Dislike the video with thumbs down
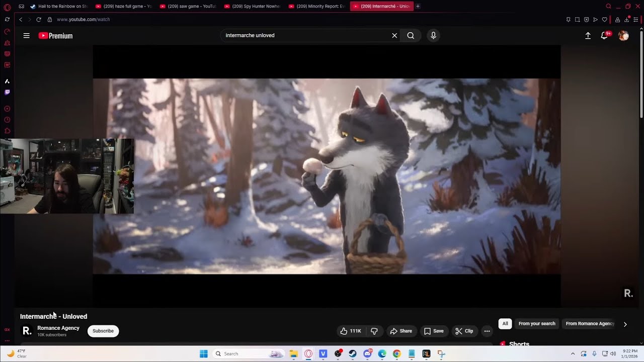This screenshot has height=362, width=644. [x=374, y=331]
